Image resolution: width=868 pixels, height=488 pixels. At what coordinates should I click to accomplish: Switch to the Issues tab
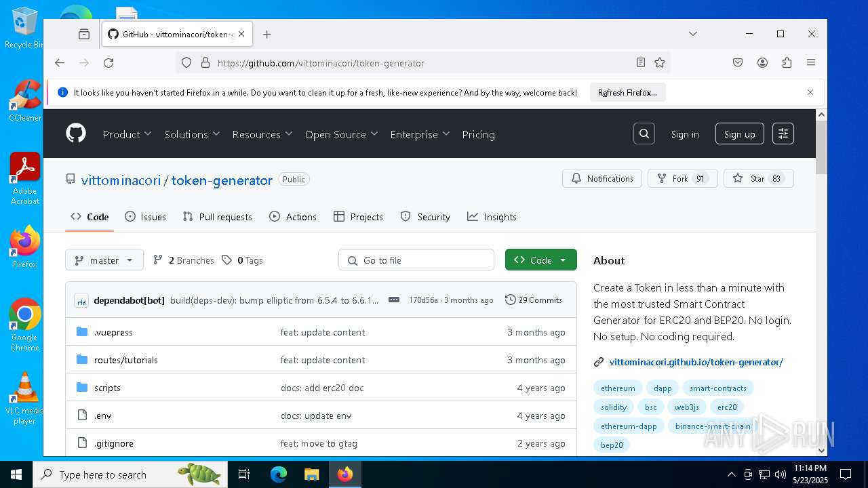(x=145, y=217)
